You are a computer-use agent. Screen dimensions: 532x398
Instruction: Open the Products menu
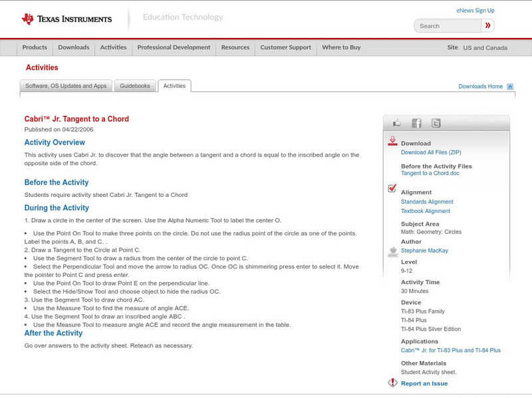coord(35,48)
